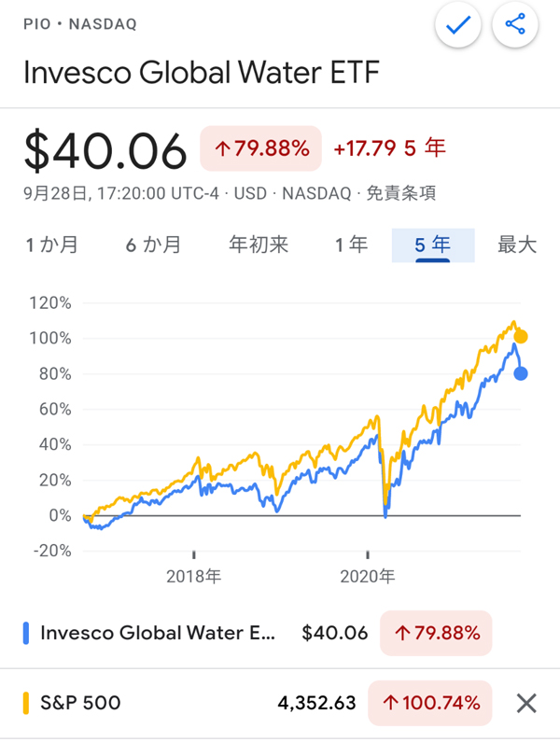Click the blue Invesco endpoint dot on chart

click(521, 373)
